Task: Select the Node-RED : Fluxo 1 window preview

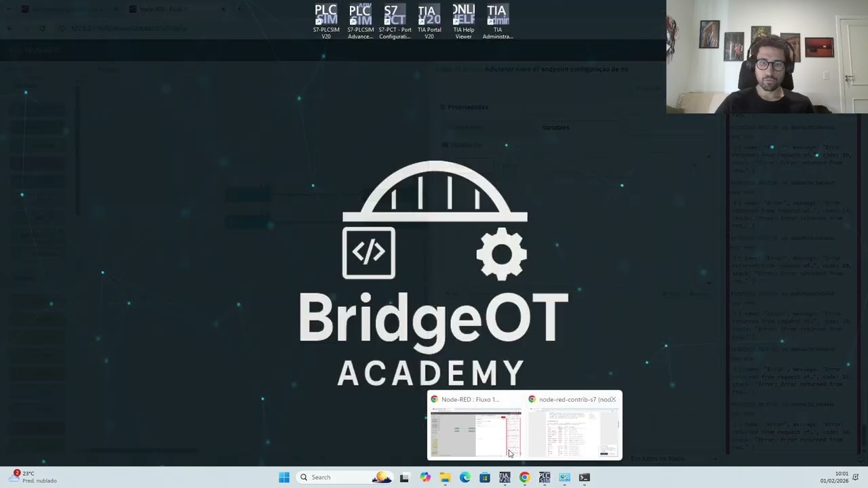Action: (475, 425)
